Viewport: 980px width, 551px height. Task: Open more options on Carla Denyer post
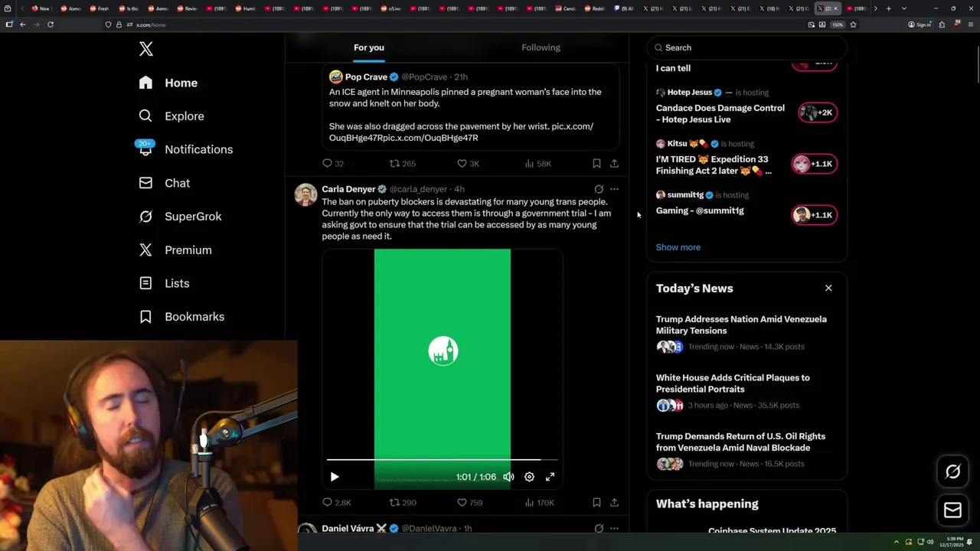(614, 189)
